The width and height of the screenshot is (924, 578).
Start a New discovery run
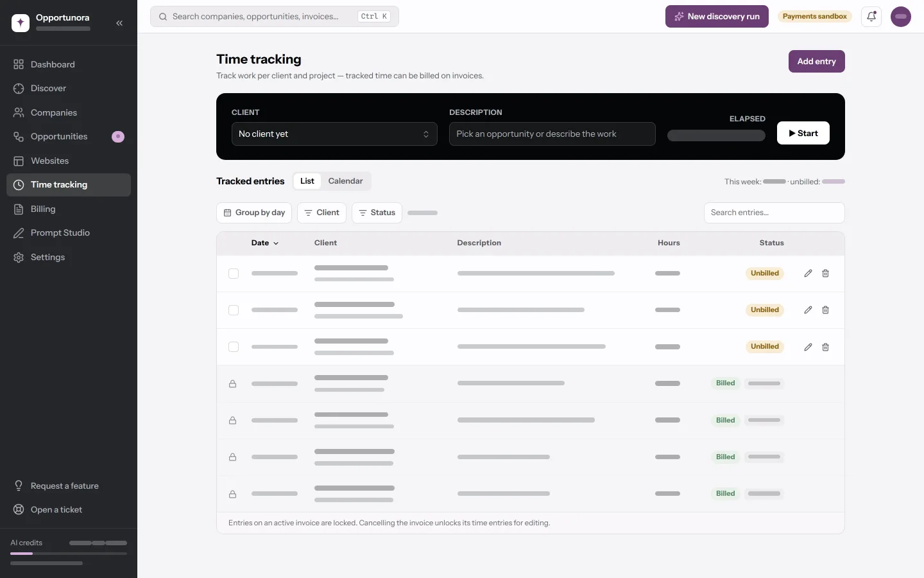[717, 17]
